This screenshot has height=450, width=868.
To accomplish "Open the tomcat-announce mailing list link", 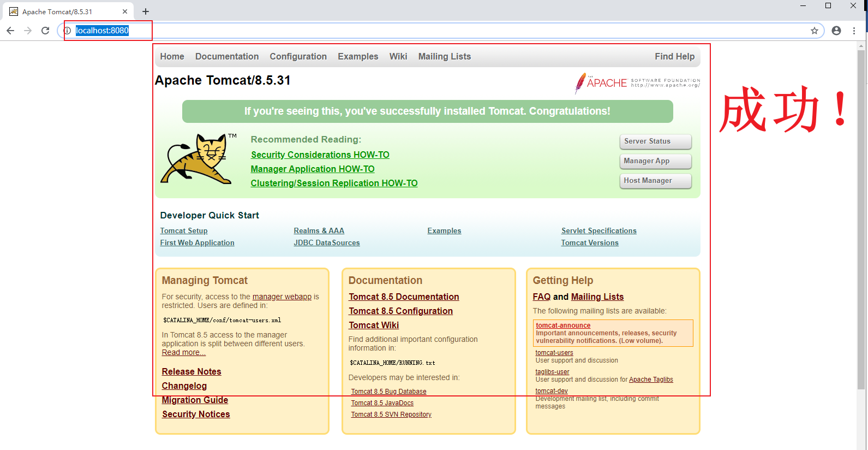I will 563,325.
